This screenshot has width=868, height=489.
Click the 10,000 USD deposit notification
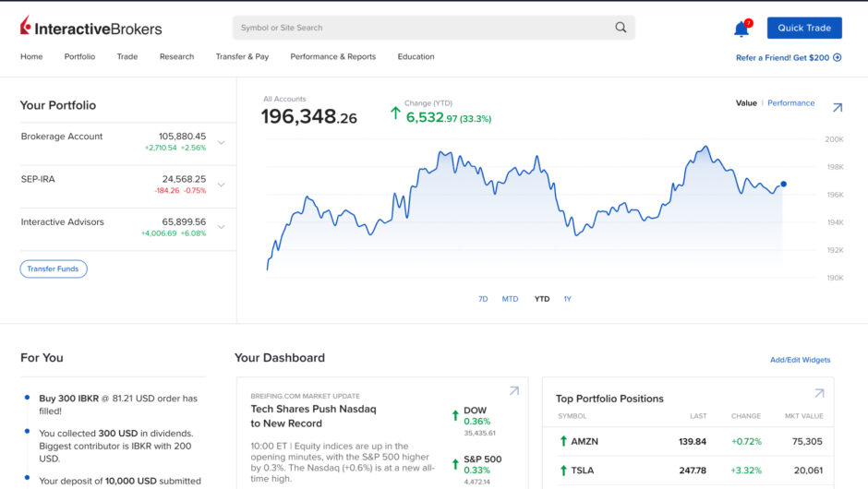(x=120, y=482)
